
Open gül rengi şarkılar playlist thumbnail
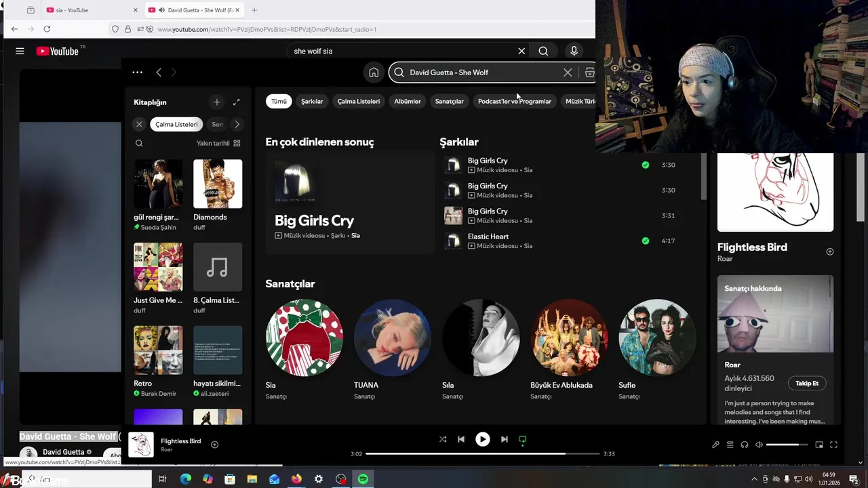point(158,184)
